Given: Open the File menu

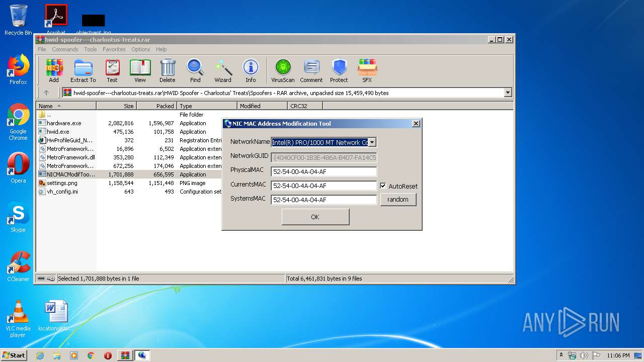Looking at the screenshot, I should [x=42, y=49].
